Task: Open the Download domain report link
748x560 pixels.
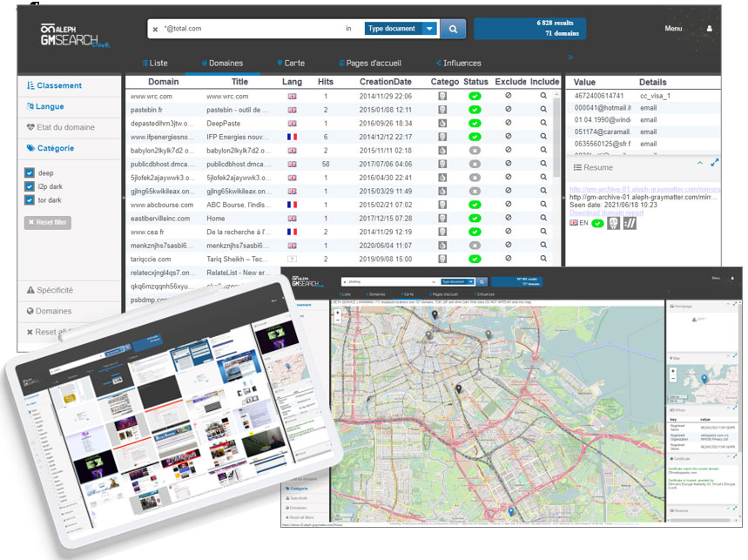Action: point(606,213)
